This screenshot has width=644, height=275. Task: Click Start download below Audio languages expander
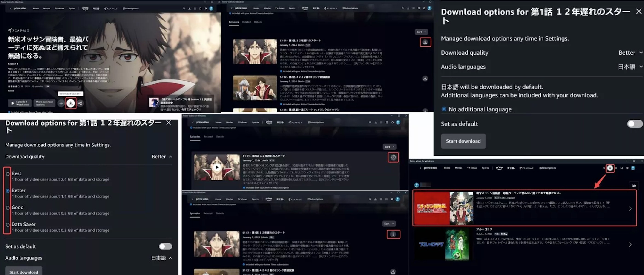pos(23,271)
